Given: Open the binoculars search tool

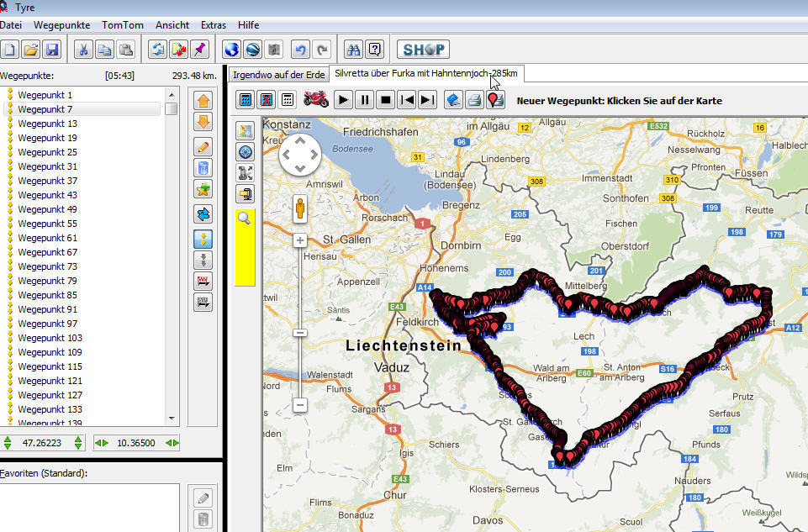Looking at the screenshot, I should (353, 50).
